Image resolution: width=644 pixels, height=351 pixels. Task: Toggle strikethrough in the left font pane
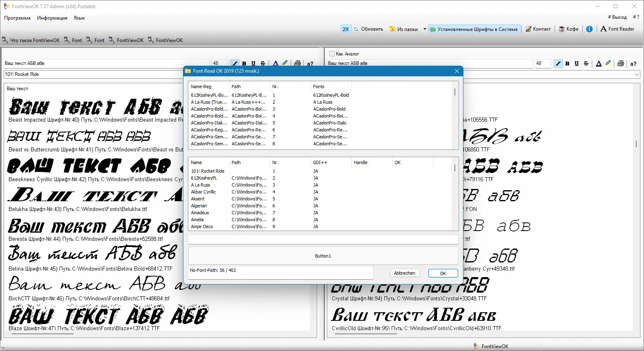(263, 64)
